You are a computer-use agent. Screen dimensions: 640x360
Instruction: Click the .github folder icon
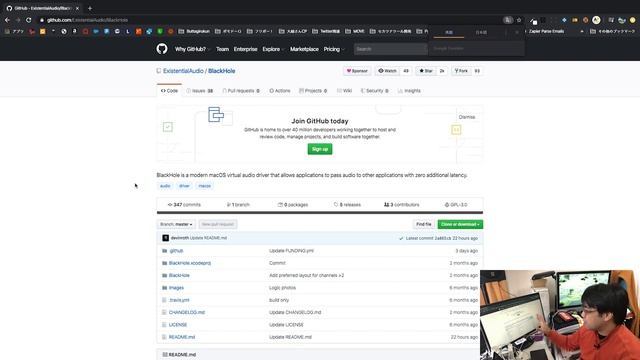pos(164,251)
